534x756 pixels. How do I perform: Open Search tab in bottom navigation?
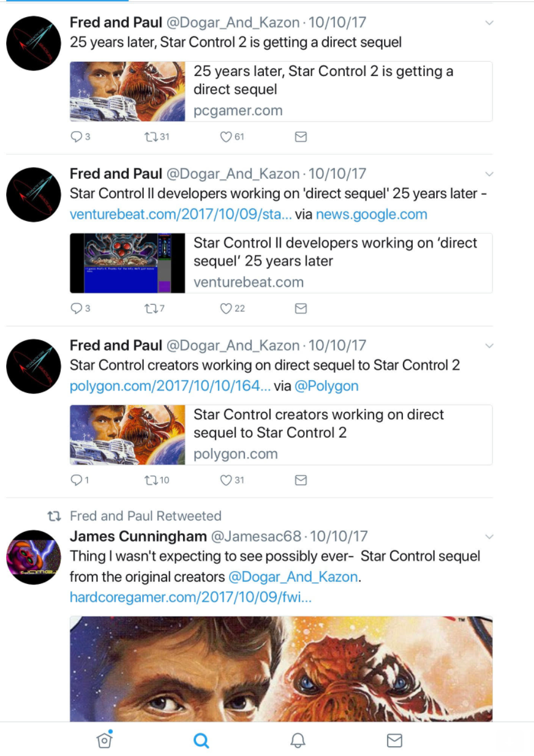click(201, 741)
